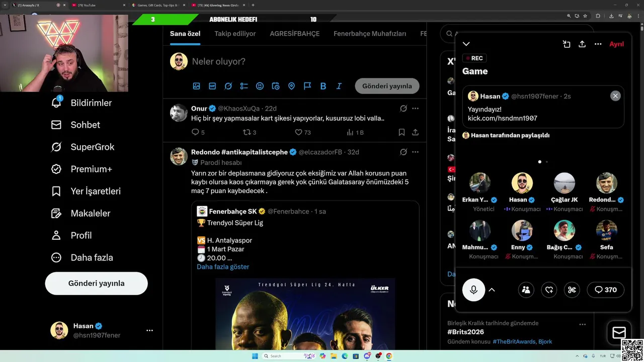The image size is (644, 362).
Task: Dismiss shared Hasan post in Space
Action: (615, 96)
